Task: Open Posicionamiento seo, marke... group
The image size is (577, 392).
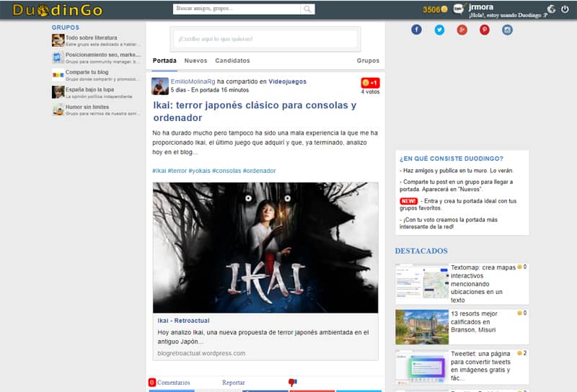Action: tap(103, 55)
